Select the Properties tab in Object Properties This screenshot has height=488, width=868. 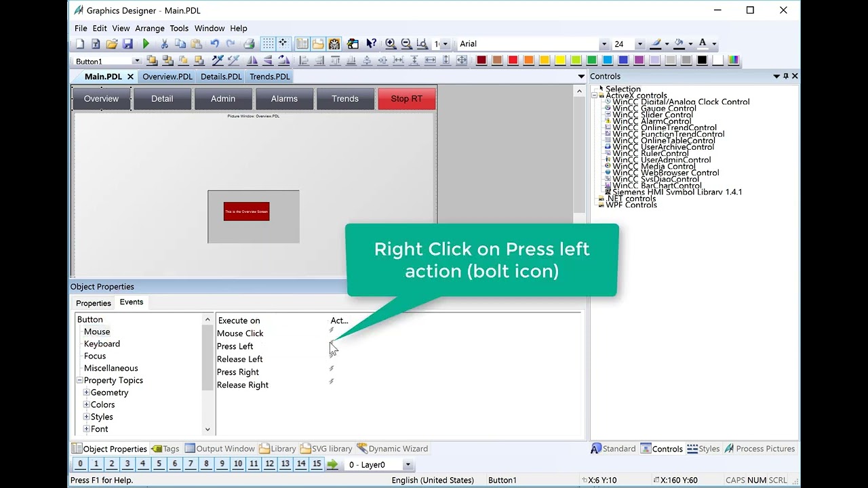click(x=94, y=303)
